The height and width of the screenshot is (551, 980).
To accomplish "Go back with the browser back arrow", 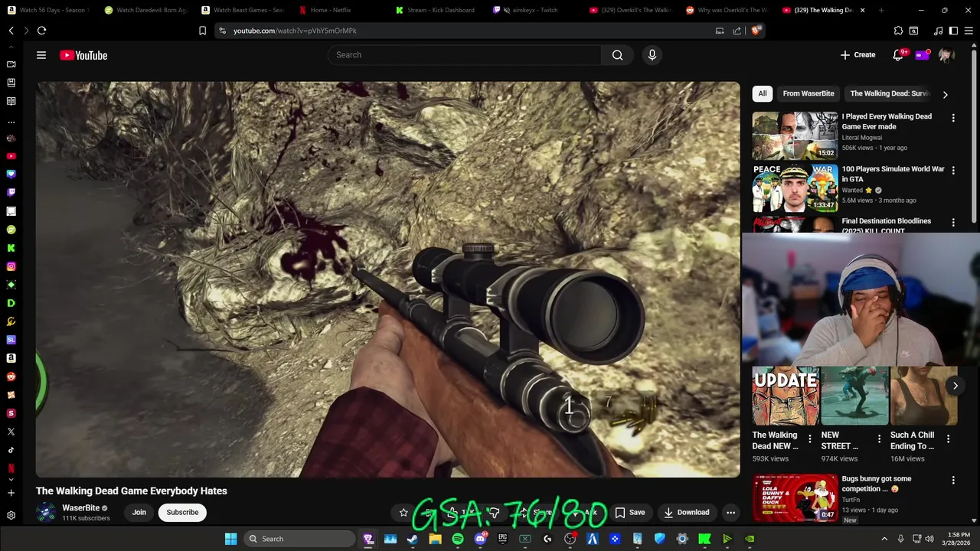I will pos(11,31).
